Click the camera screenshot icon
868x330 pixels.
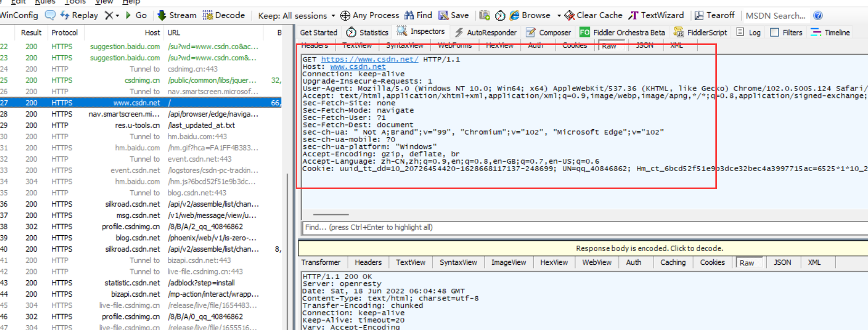(484, 15)
